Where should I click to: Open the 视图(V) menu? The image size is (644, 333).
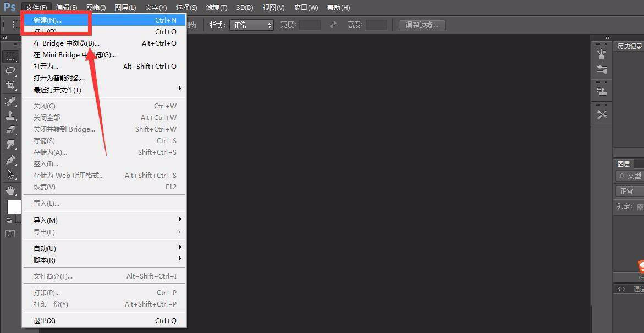273,7
